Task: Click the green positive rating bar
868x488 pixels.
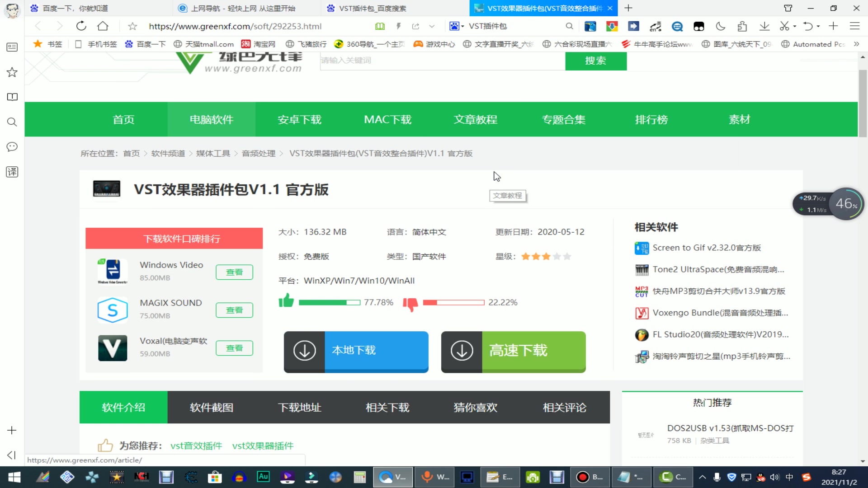Action: (329, 302)
